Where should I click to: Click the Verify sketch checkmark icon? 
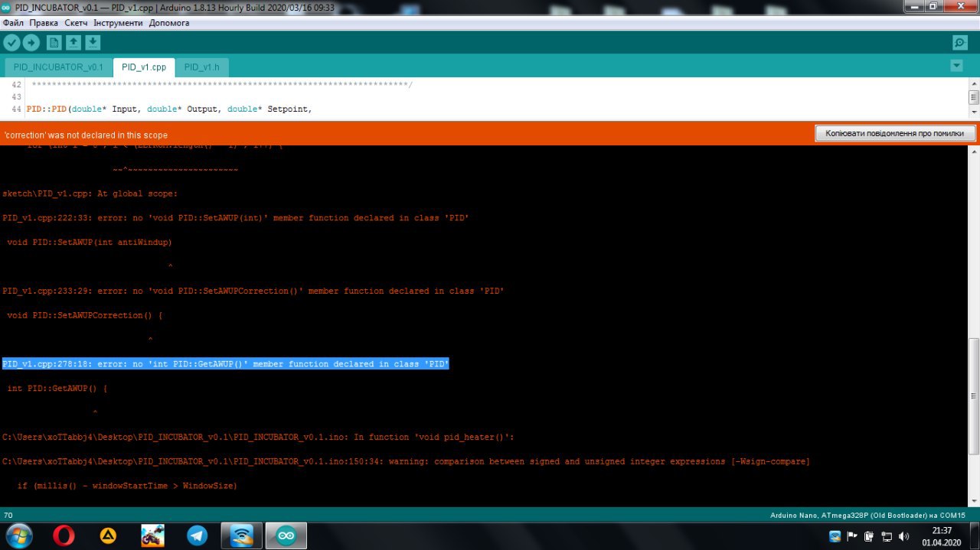(x=11, y=43)
